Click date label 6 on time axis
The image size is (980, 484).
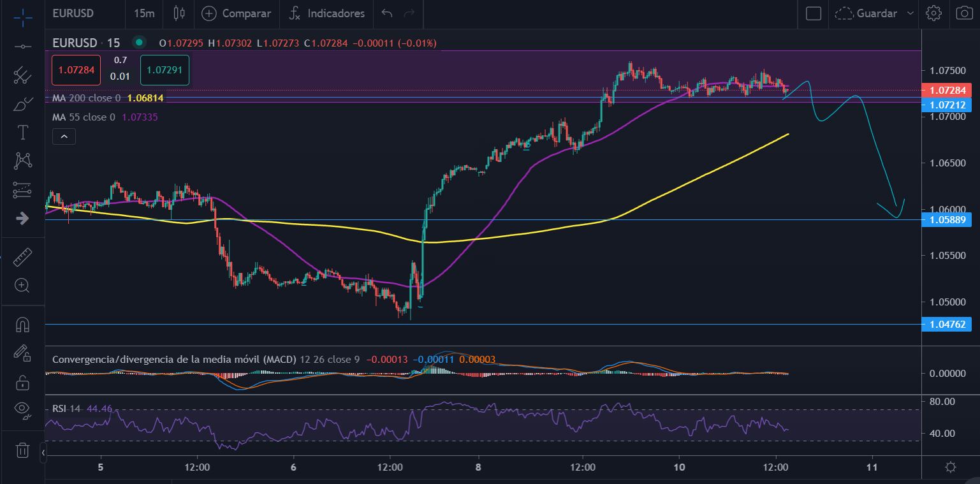click(294, 467)
